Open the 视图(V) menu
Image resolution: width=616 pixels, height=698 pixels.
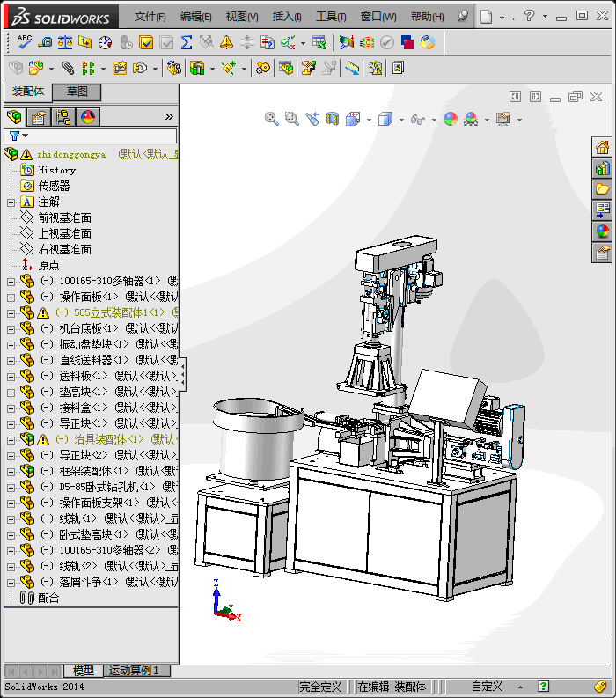242,17
